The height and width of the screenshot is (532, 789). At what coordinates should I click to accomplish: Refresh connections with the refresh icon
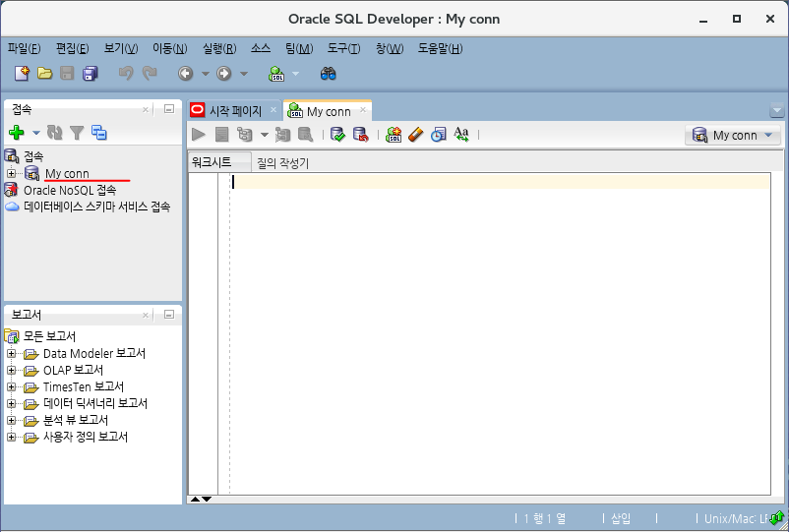54,133
